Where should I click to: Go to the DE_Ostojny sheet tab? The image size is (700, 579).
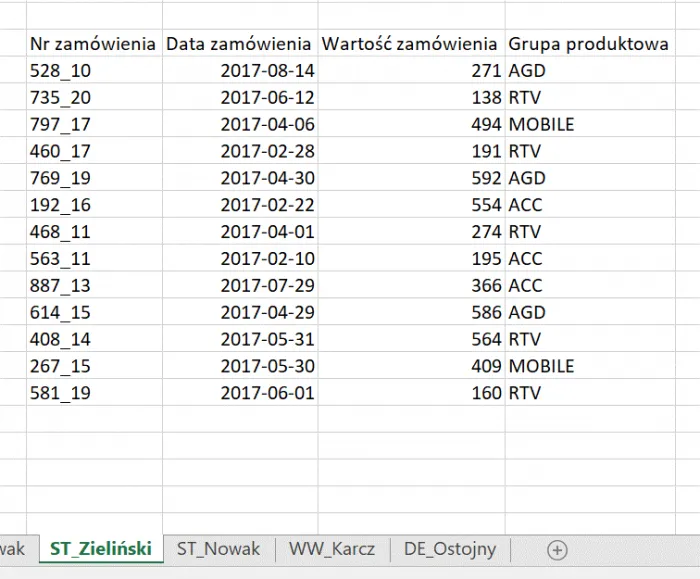point(450,548)
